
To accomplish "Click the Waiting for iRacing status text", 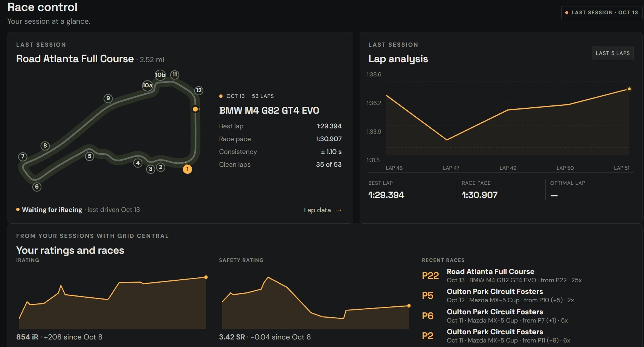I will [52, 210].
